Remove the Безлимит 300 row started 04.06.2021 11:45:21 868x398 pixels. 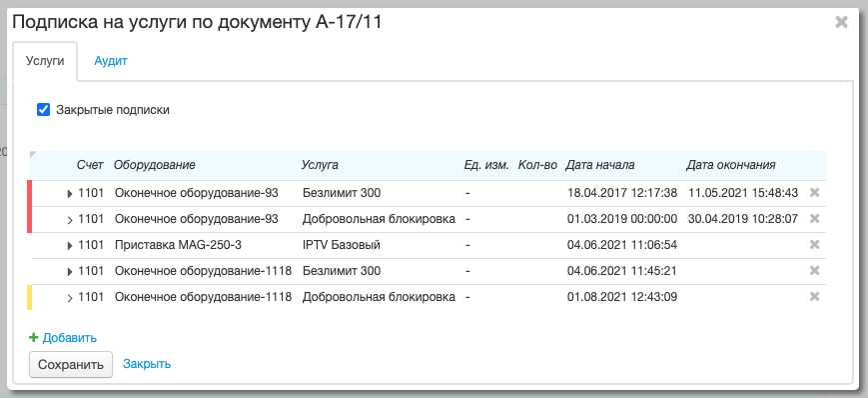click(814, 271)
